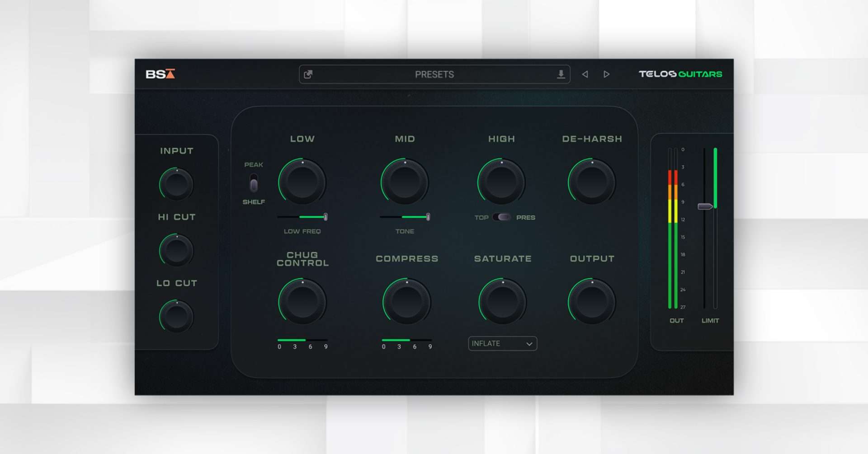868x454 pixels.
Task: Go to previous preset arrow
Action: point(585,74)
